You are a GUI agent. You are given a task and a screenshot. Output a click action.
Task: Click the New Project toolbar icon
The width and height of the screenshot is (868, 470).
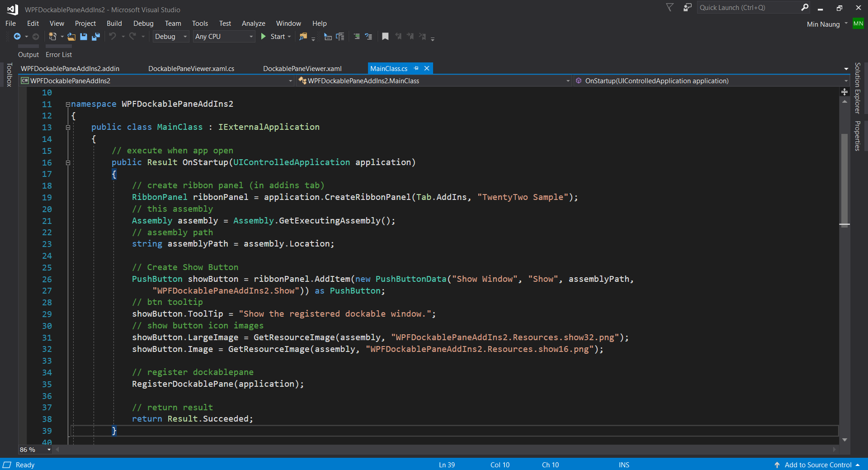click(52, 37)
